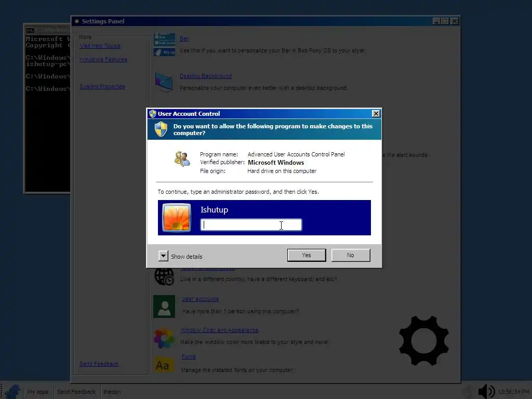Open the Bar link in Settings Panel
The width and height of the screenshot is (532, 399).
coord(184,38)
